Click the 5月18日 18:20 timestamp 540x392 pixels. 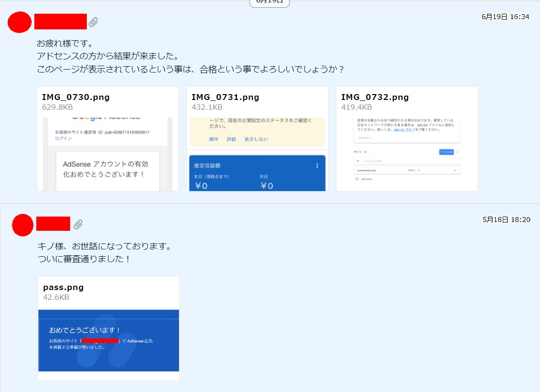(506, 219)
